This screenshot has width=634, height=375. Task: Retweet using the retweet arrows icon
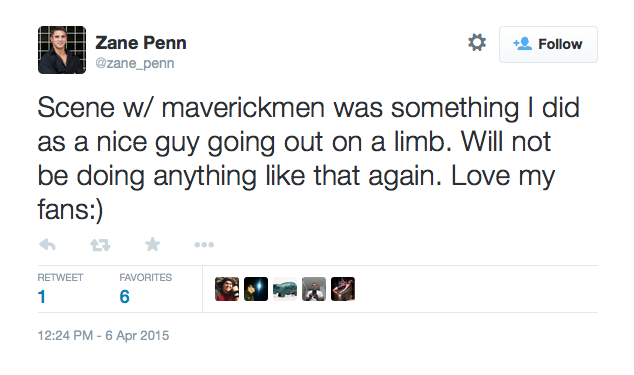point(100,245)
